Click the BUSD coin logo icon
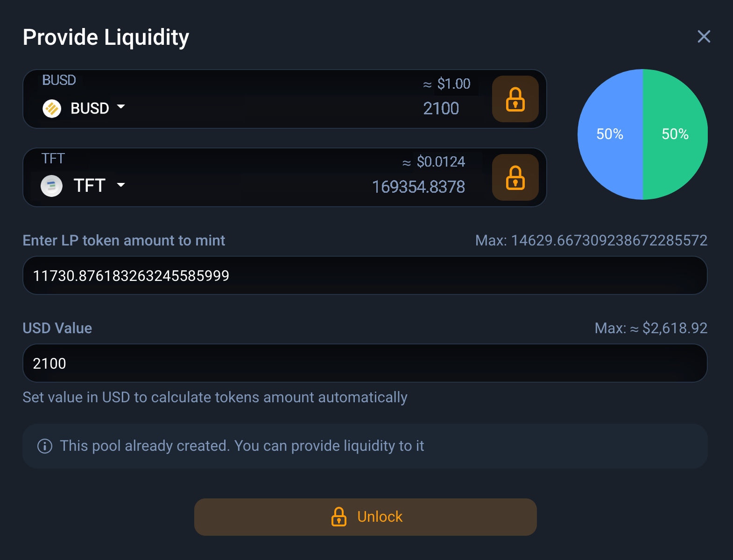The height and width of the screenshot is (560, 733). point(52,109)
